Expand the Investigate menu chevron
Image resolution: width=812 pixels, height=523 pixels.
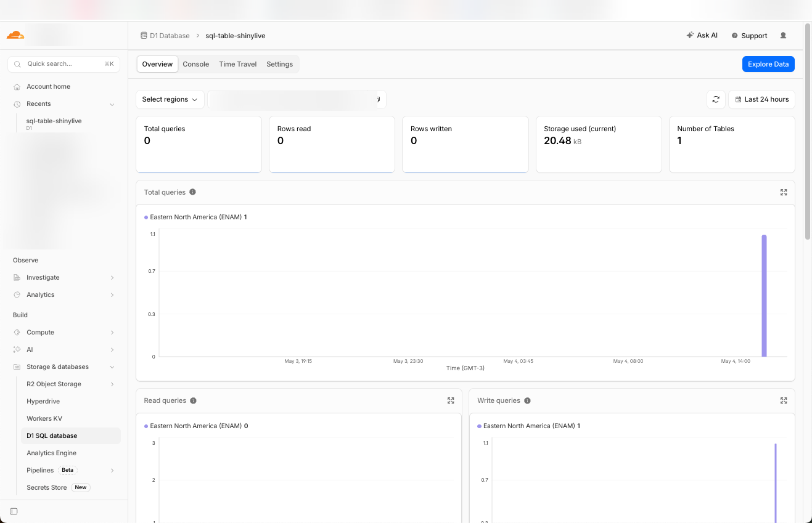112,278
